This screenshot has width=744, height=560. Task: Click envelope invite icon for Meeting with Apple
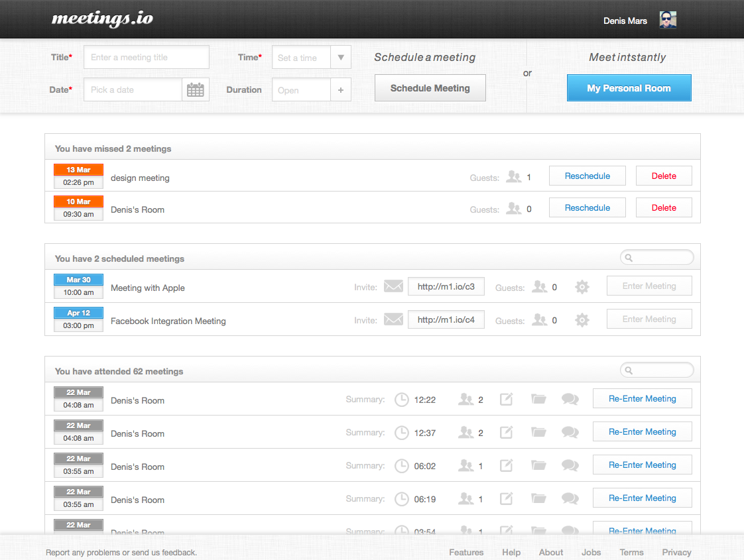point(393,286)
